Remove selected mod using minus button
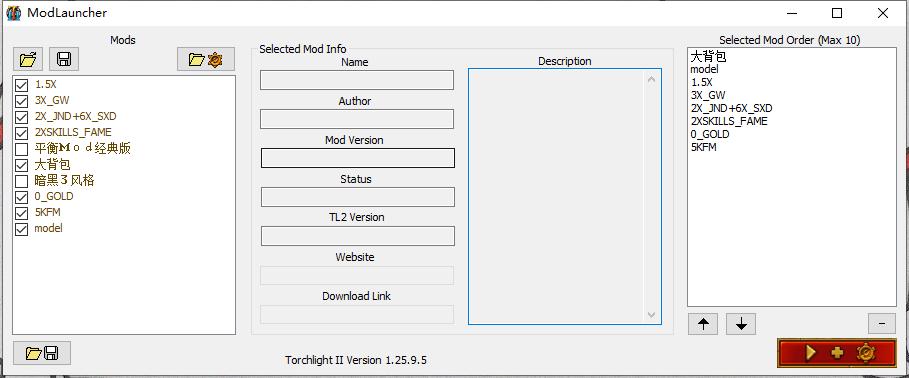909x378 pixels. coord(882,324)
